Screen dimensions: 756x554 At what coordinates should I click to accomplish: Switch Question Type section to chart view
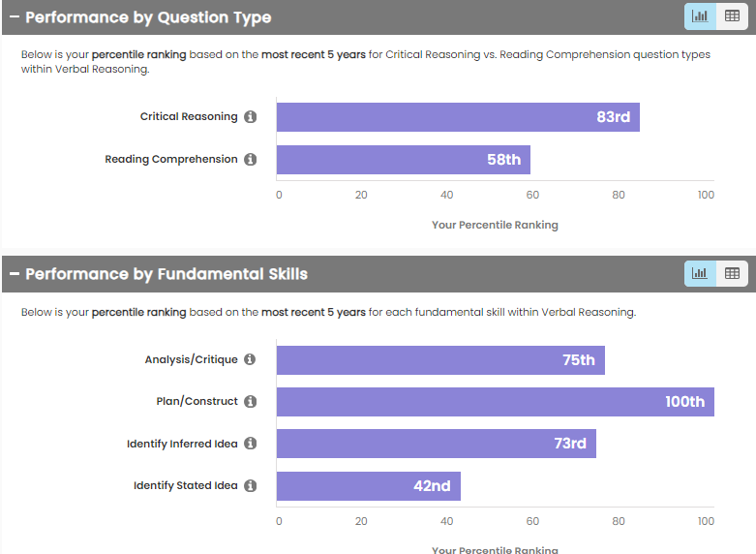[x=700, y=16]
